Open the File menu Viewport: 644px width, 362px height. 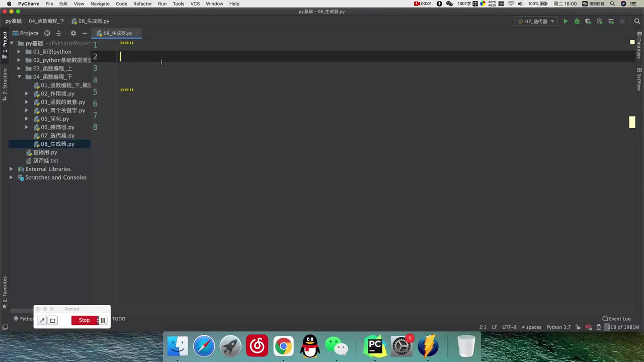pyautogui.click(x=49, y=4)
